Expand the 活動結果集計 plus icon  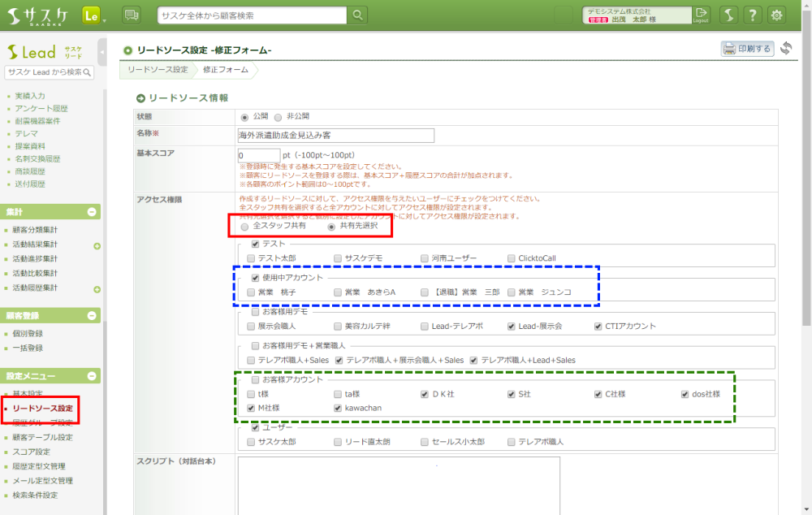pos(97,245)
